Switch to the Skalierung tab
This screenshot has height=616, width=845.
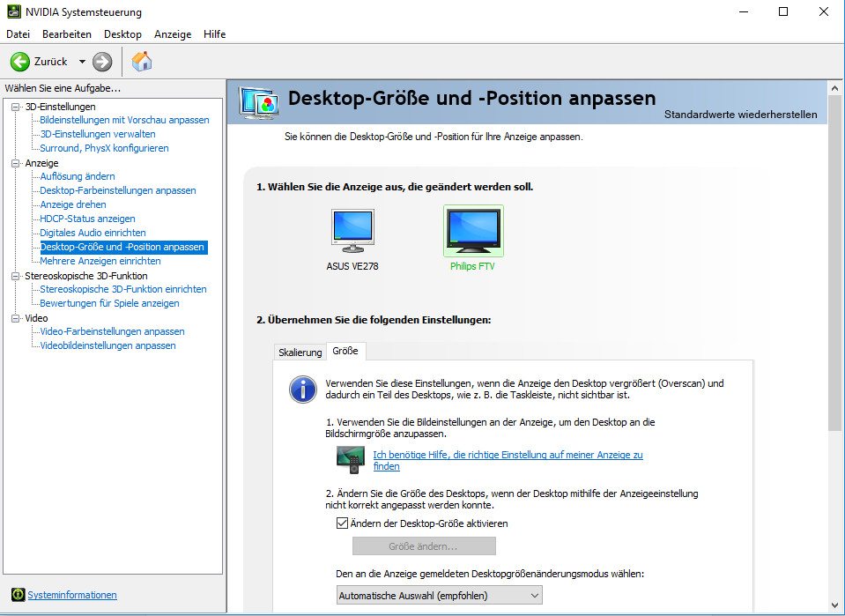coord(300,353)
